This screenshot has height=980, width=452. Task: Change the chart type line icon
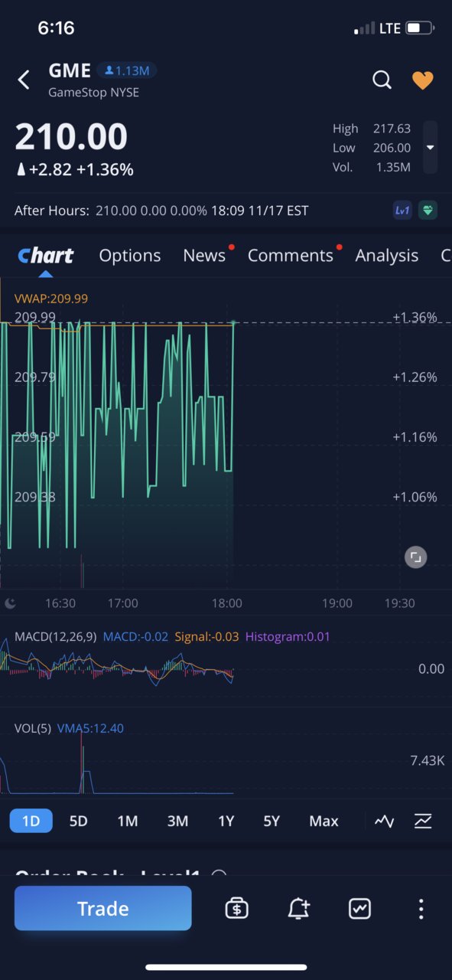(385, 822)
